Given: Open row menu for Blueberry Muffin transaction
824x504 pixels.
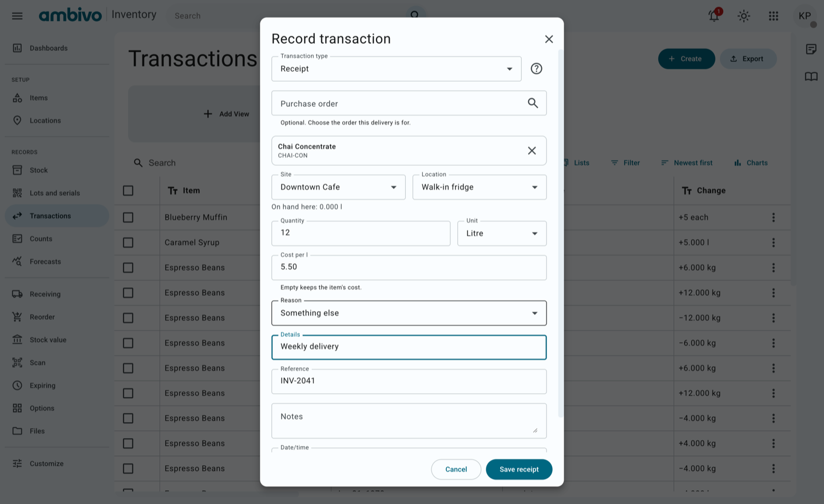Looking at the screenshot, I should (x=774, y=217).
